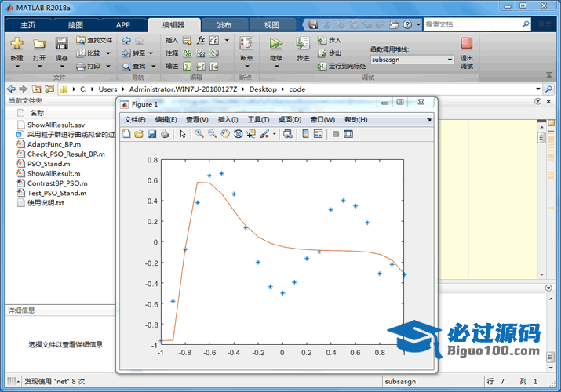The image size is (561, 392).
Task: Click the Step button
Action: pos(303,44)
